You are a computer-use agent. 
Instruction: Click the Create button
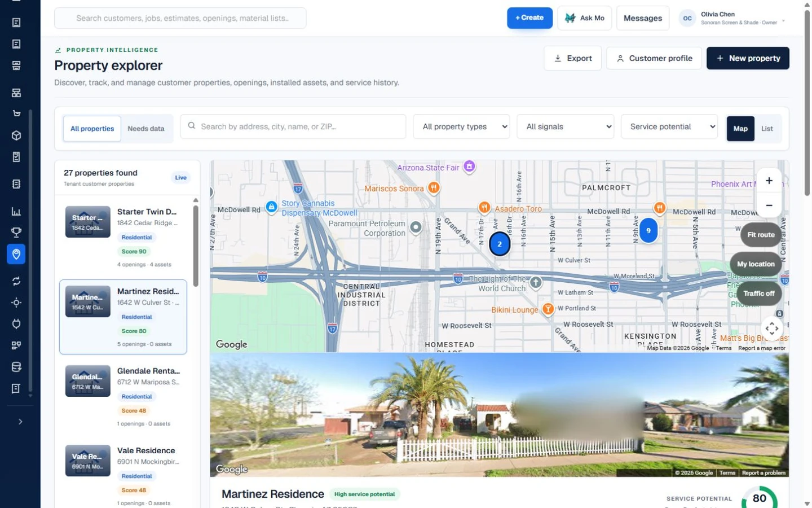tap(529, 18)
